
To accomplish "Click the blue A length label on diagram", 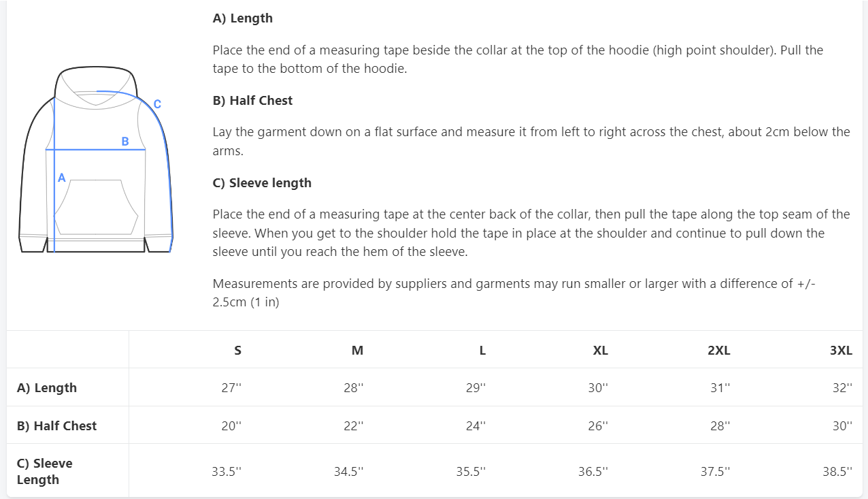I will point(61,178).
